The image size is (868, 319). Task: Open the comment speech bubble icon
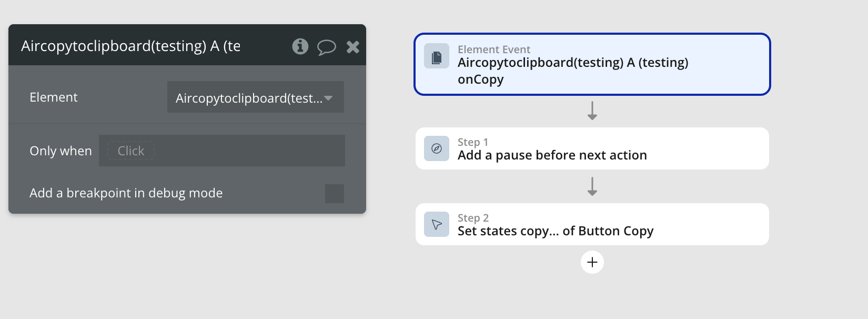[x=326, y=47]
